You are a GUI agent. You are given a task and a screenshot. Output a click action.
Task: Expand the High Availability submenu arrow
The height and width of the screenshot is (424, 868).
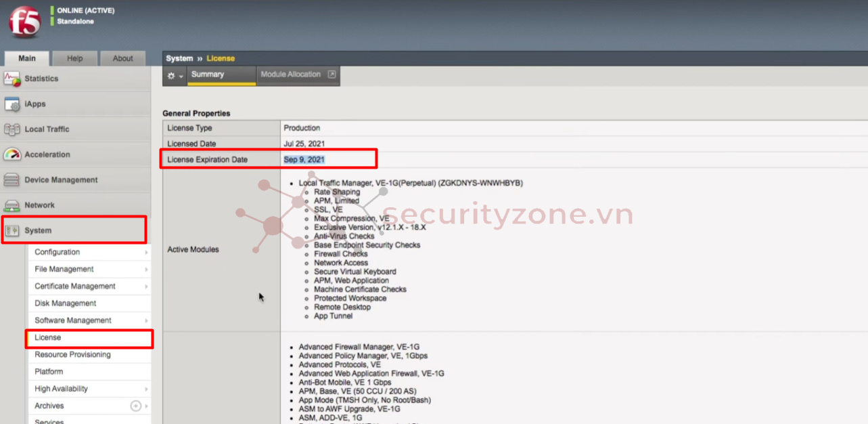click(146, 389)
